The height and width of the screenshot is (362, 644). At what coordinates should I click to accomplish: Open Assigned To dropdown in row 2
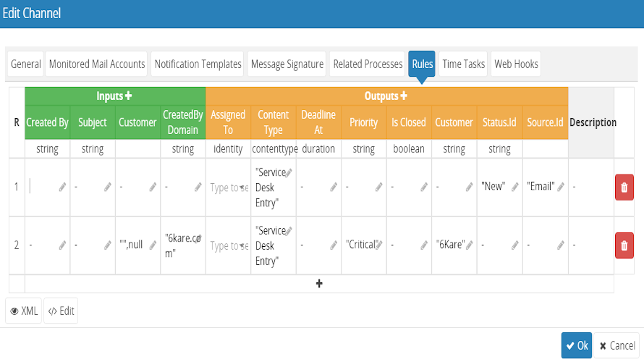229,246
